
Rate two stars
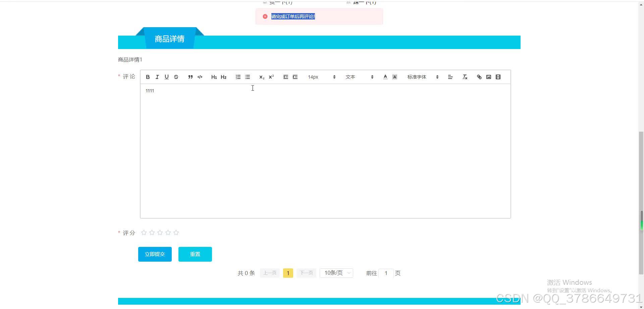click(x=152, y=232)
